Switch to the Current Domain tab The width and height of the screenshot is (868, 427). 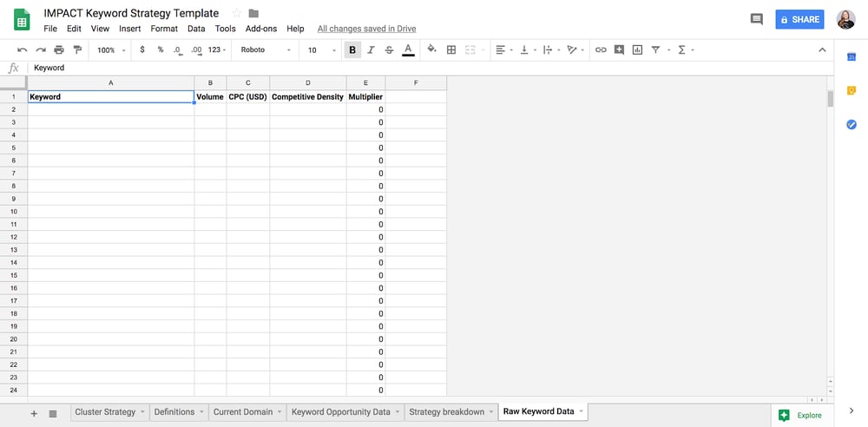(x=247, y=412)
